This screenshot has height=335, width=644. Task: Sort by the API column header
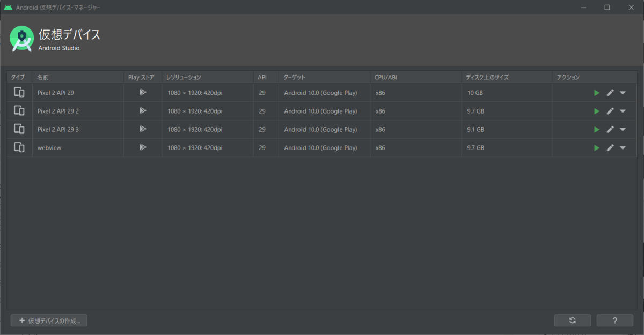point(266,77)
